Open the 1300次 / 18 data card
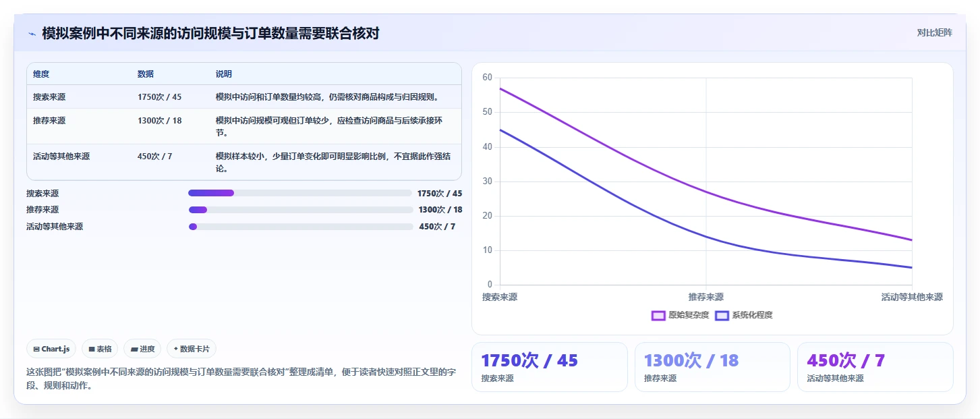Viewport: 980px width, 419px height. [x=712, y=367]
